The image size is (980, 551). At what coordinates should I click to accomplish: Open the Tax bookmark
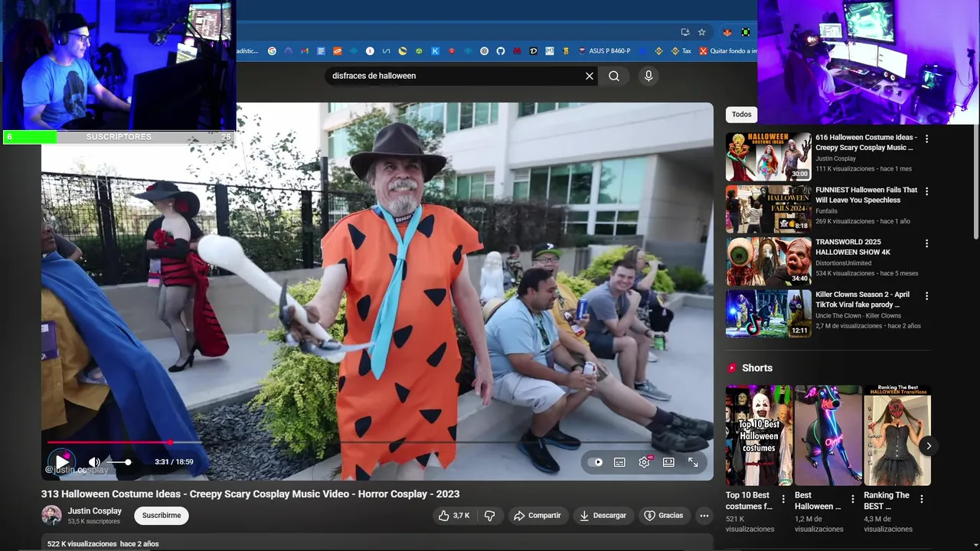point(681,51)
